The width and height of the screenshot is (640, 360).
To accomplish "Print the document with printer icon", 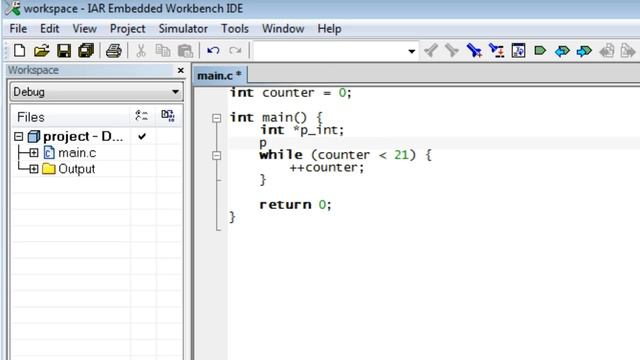I will (114, 51).
